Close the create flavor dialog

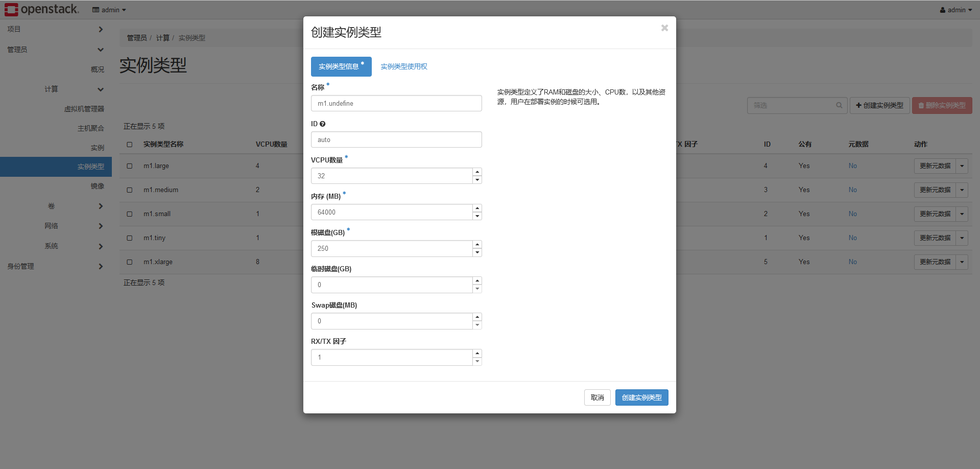click(x=664, y=28)
